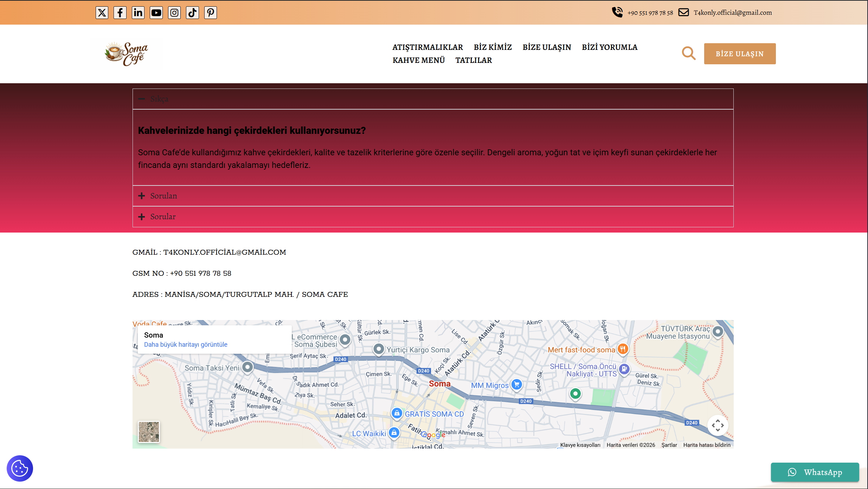Click the TikTok icon
Screen dimensions: 868x489
click(192, 13)
